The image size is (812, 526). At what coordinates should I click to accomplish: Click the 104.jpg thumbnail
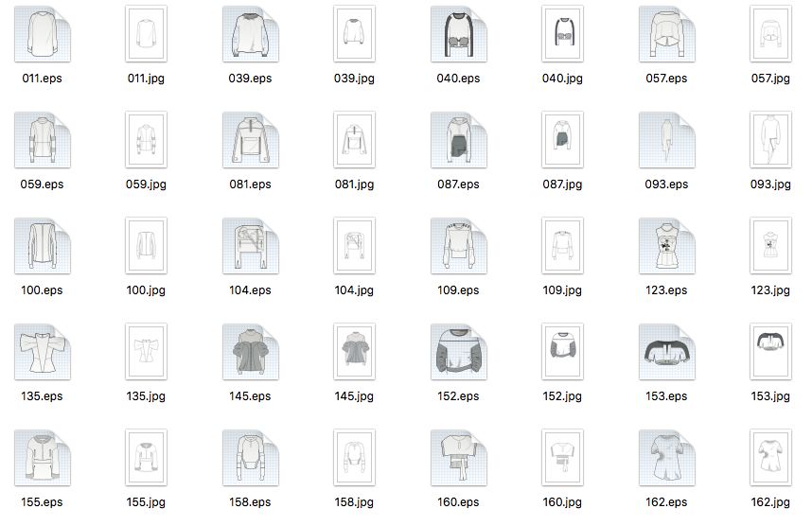[x=354, y=246]
